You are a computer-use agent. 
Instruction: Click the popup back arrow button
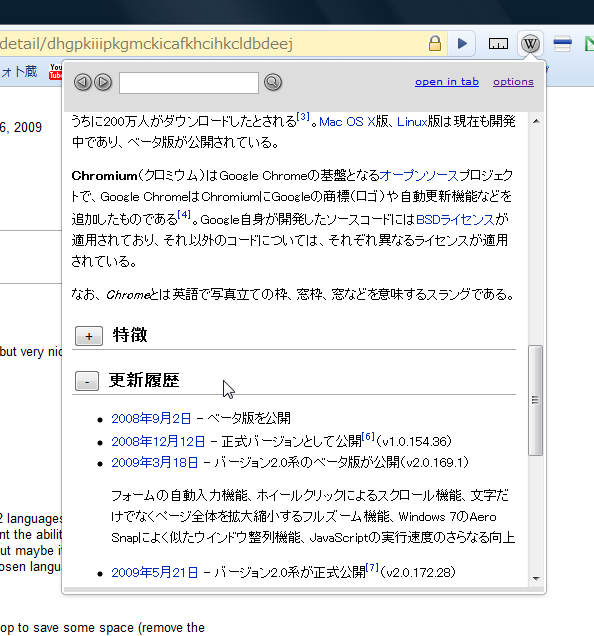83,82
